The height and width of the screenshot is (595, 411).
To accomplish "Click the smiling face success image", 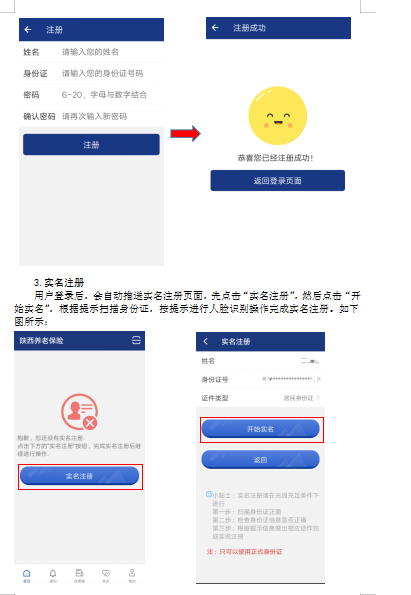I will pyautogui.click(x=277, y=116).
